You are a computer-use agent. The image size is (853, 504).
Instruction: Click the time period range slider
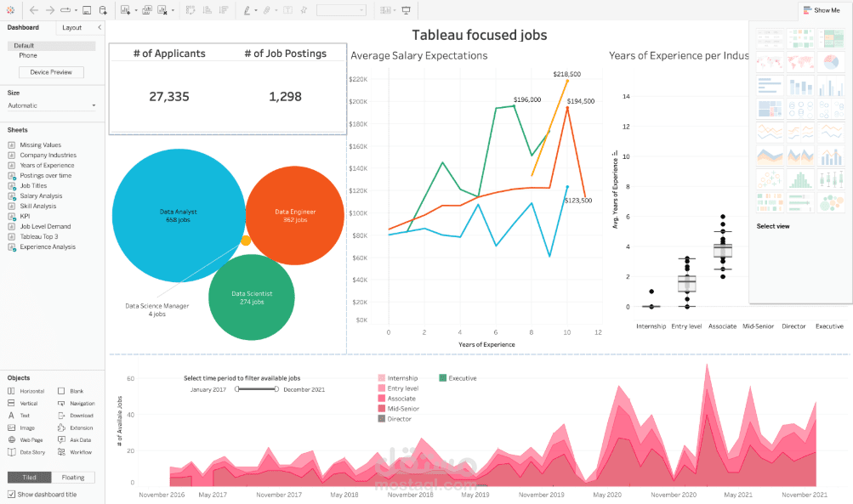click(x=257, y=389)
